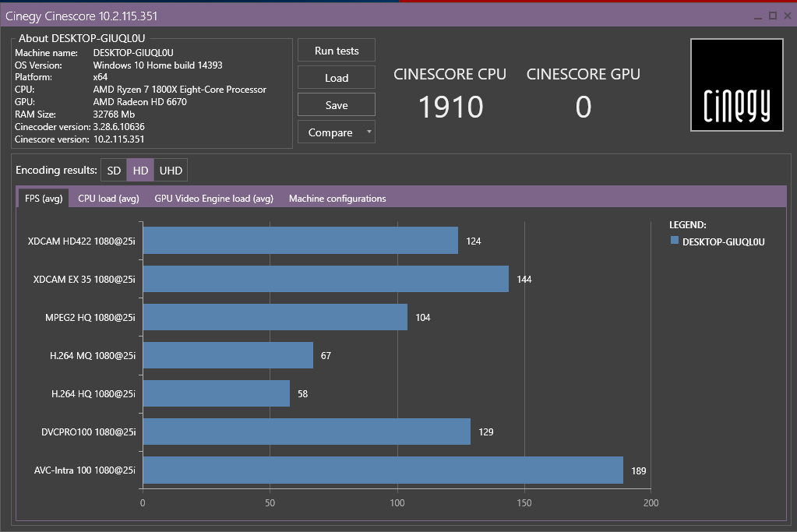Open the Compare dropdown arrow
The width and height of the screenshot is (797, 532).
coord(369,132)
